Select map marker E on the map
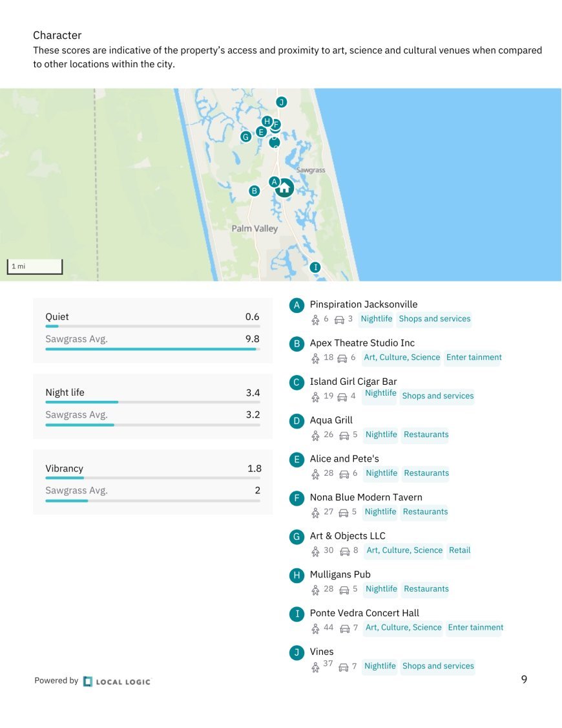The height and width of the screenshot is (728, 562). point(261,133)
